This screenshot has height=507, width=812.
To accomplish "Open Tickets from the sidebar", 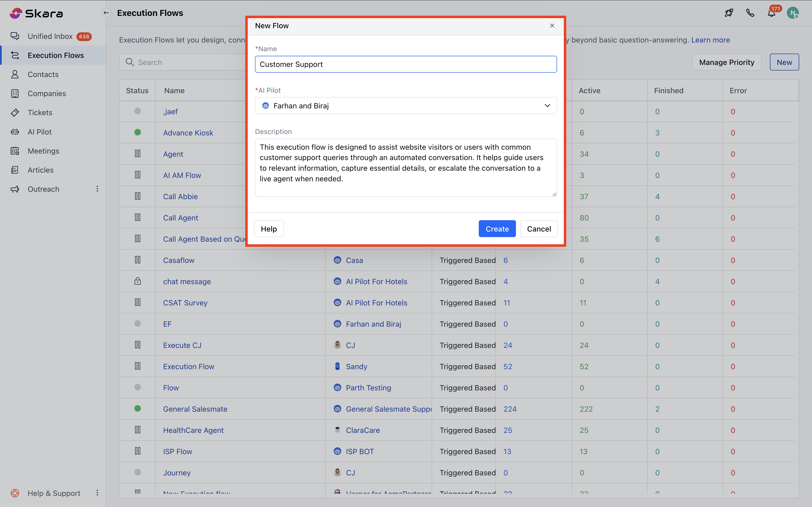I will click(40, 113).
